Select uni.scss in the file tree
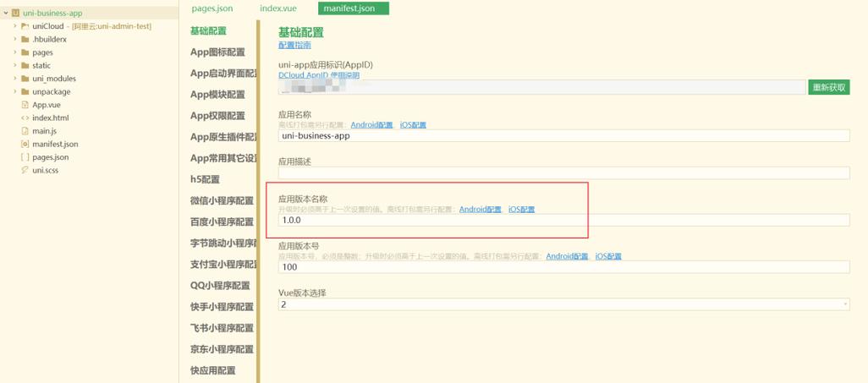The height and width of the screenshot is (383, 868). click(46, 171)
